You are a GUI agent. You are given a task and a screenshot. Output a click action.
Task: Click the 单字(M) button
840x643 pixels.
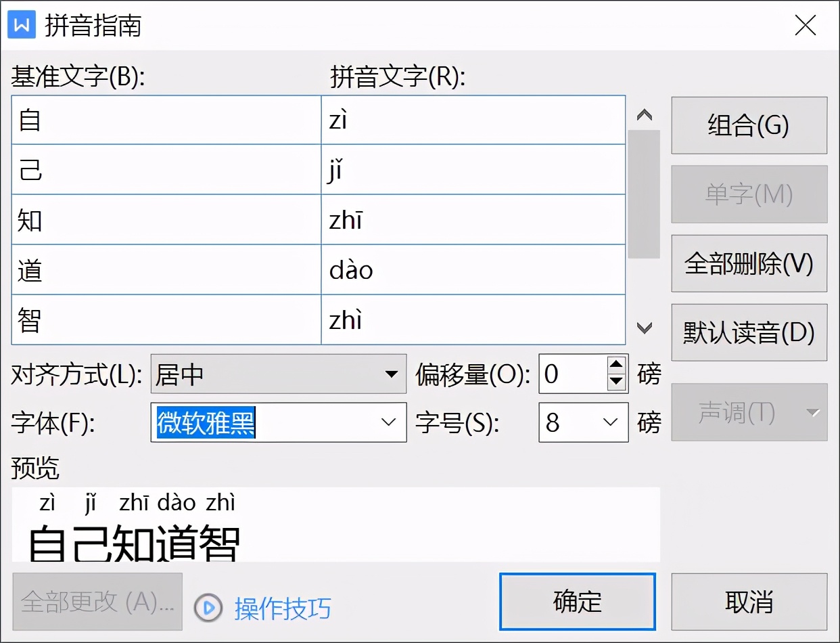click(x=749, y=194)
